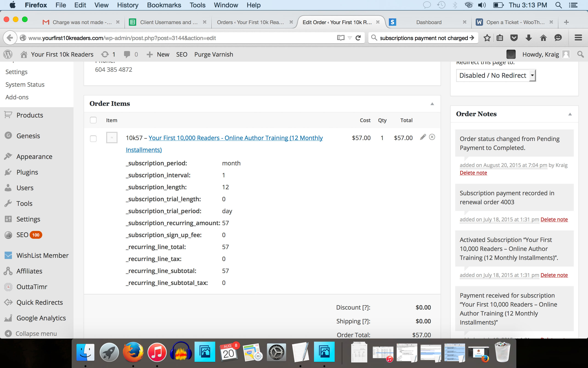The image size is (588, 368).
Task: Open Users in sidebar menu
Action: [x=25, y=188]
